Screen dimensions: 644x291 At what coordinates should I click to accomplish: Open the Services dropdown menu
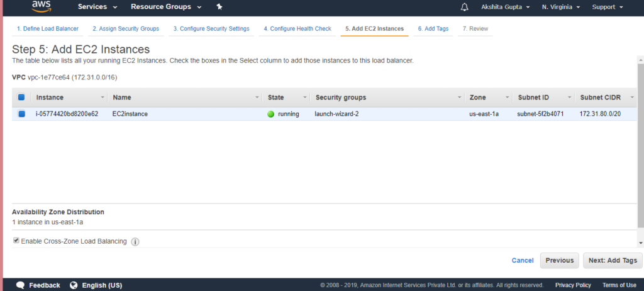pyautogui.click(x=97, y=7)
